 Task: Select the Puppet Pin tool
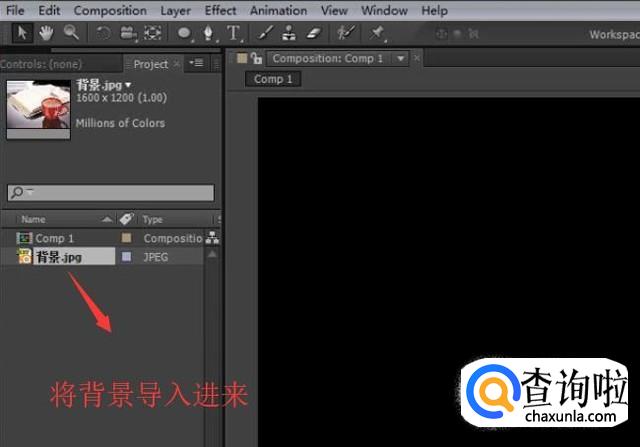[377, 33]
